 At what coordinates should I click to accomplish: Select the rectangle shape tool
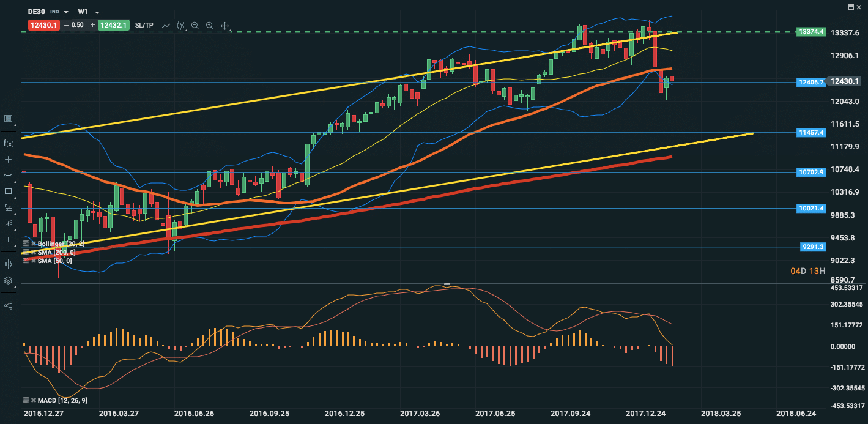[x=9, y=191]
